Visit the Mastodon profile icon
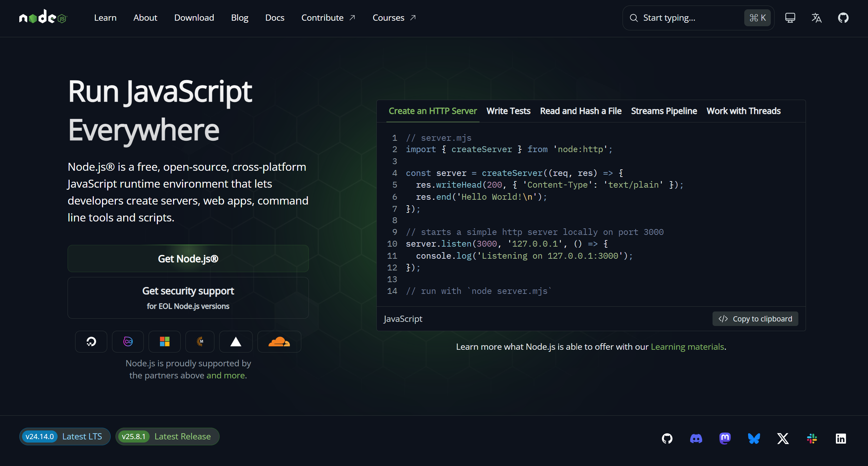Viewport: 868px width, 466px height. (725, 438)
